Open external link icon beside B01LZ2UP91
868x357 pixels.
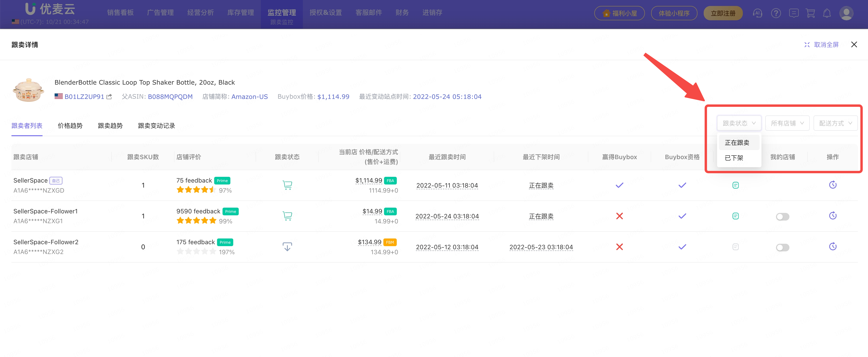pos(109,97)
